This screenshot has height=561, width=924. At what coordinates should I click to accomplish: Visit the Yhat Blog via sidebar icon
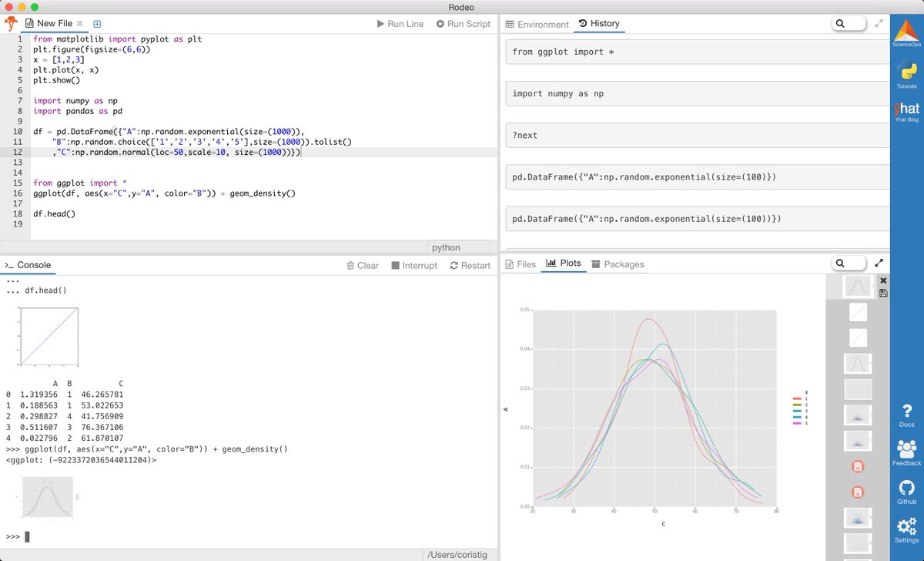pyautogui.click(x=906, y=110)
